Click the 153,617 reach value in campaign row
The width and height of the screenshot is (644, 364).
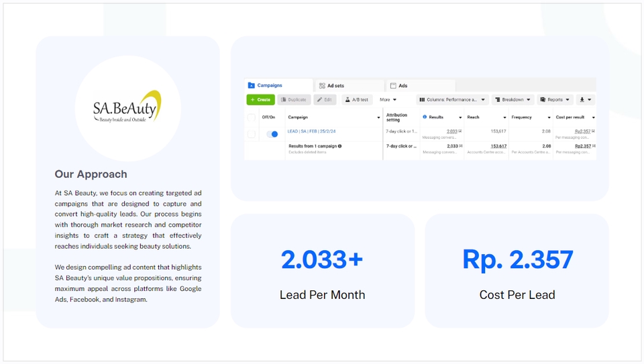498,131
